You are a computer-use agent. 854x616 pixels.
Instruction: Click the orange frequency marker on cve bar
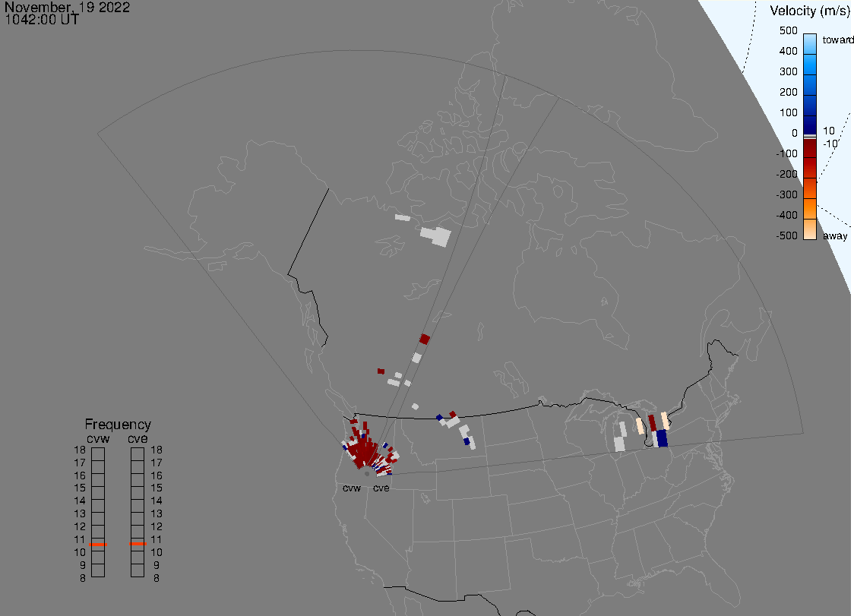tap(138, 544)
